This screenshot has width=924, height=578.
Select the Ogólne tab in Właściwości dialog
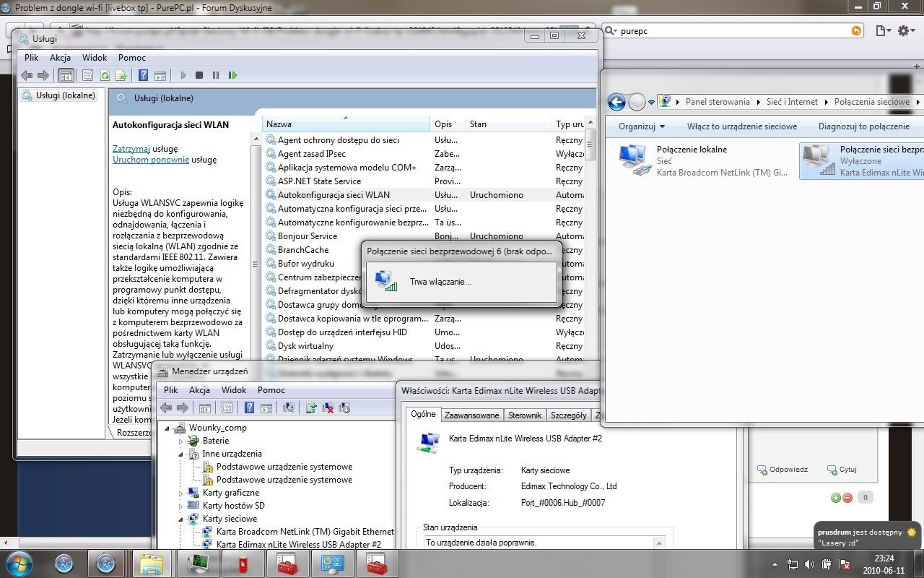(423, 414)
